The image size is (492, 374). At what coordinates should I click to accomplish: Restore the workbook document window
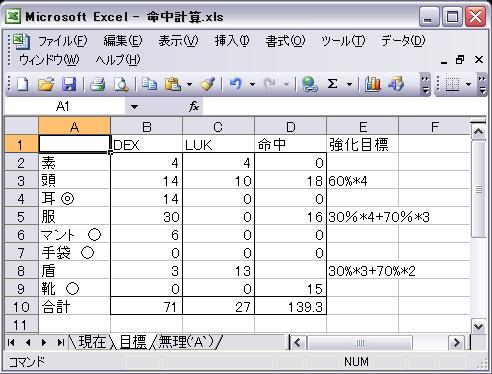[x=460, y=60]
